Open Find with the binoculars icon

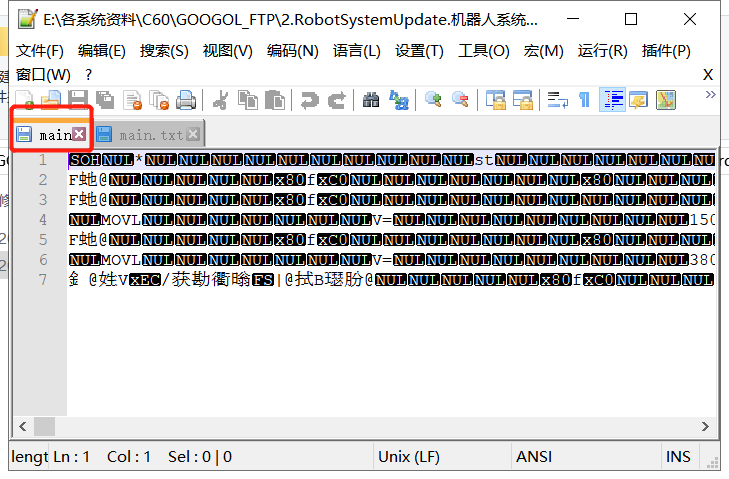pos(371,100)
